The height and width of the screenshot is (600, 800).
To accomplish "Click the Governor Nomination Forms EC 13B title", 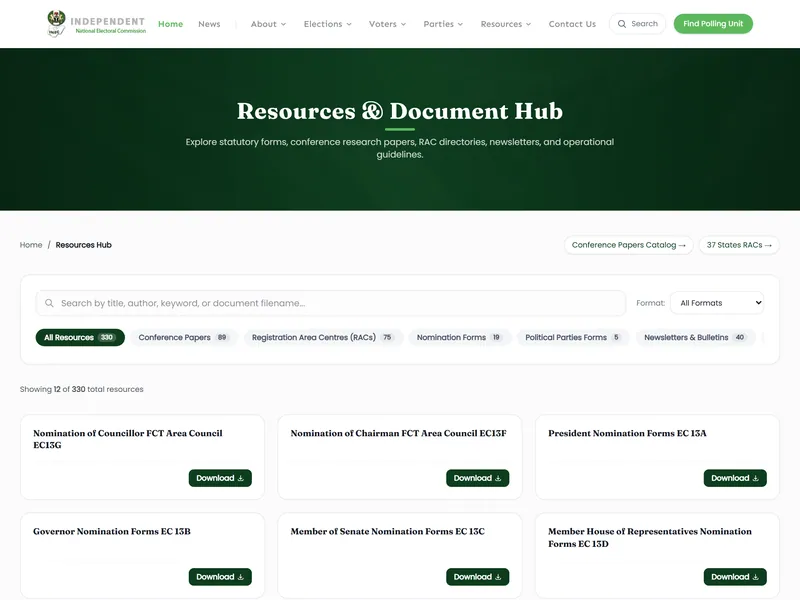I will [x=112, y=531].
